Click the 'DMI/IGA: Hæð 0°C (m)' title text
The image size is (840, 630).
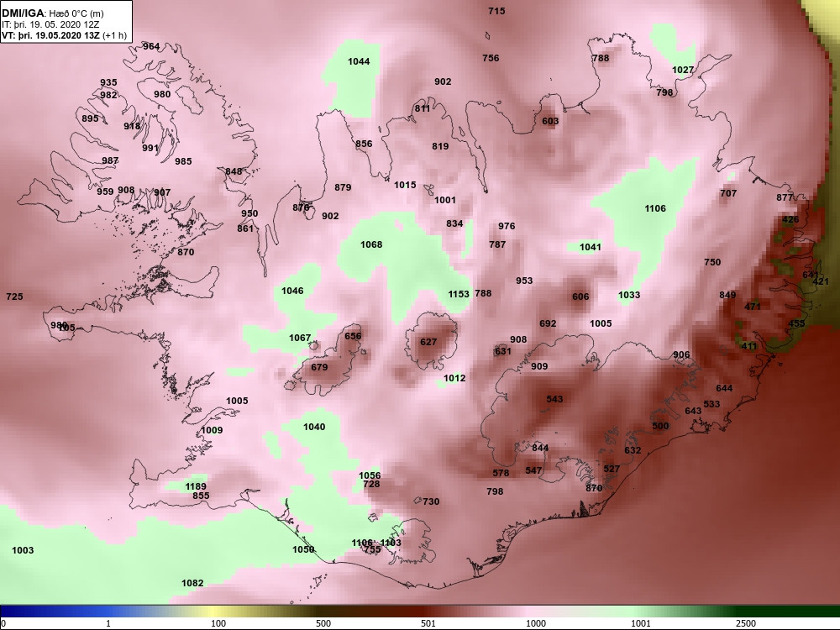(x=52, y=13)
